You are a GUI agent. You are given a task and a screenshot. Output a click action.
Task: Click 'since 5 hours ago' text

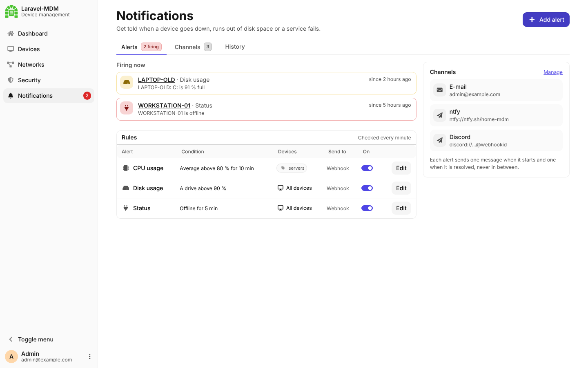(390, 105)
